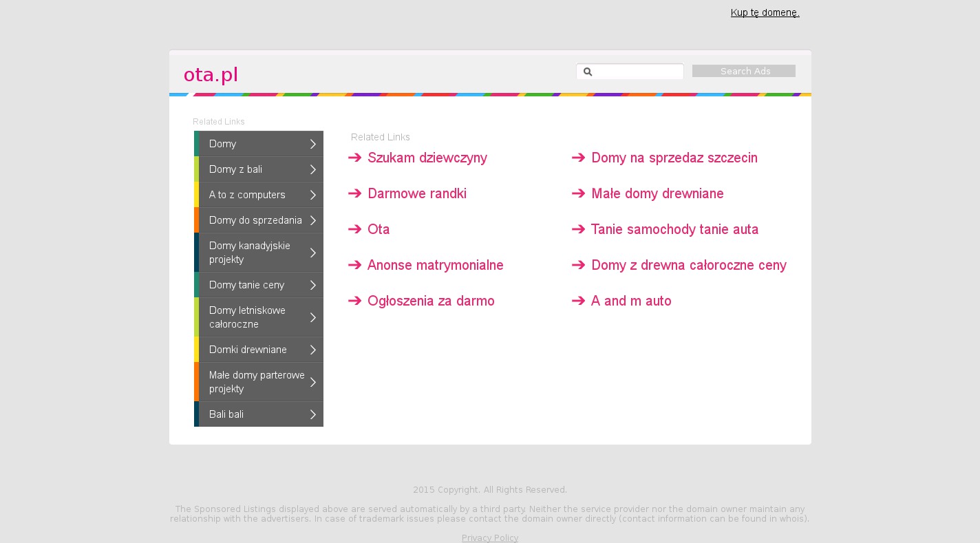This screenshot has height=543, width=980.
Task: Click the arrow icon beside A and m auto
Action: (x=579, y=301)
